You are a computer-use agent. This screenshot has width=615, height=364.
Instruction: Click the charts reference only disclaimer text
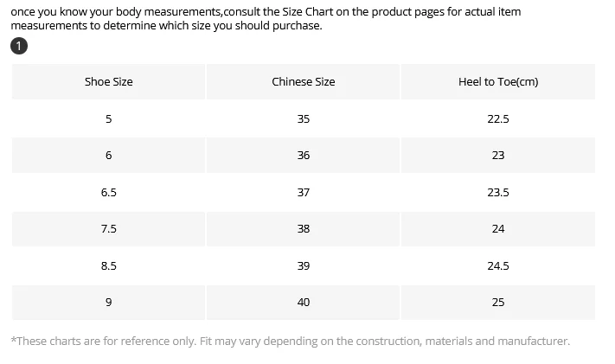(291, 342)
